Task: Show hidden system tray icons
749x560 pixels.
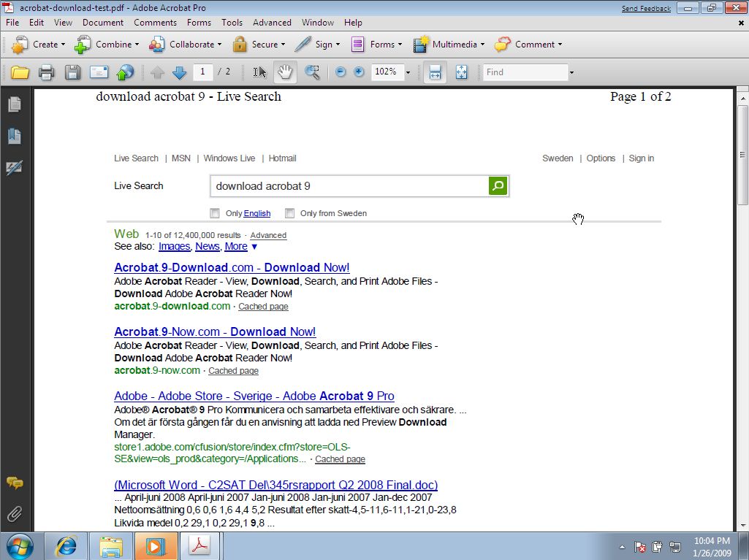Action: (622, 547)
